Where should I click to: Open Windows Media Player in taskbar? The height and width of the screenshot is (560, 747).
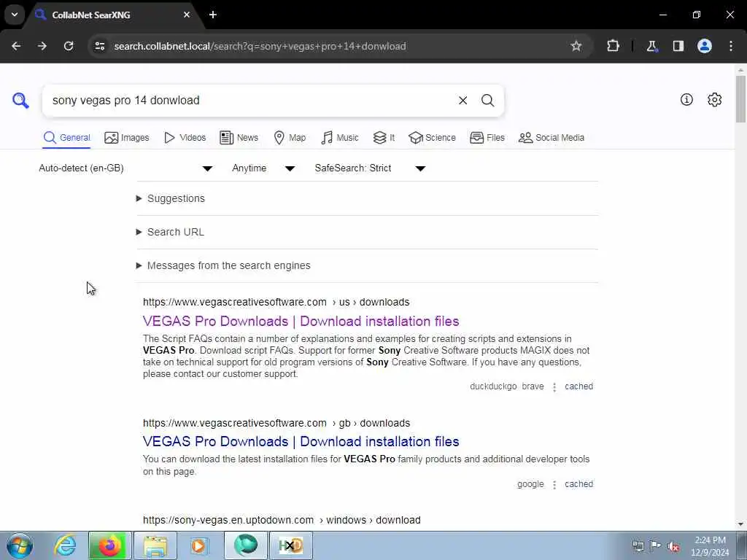[x=199, y=545]
